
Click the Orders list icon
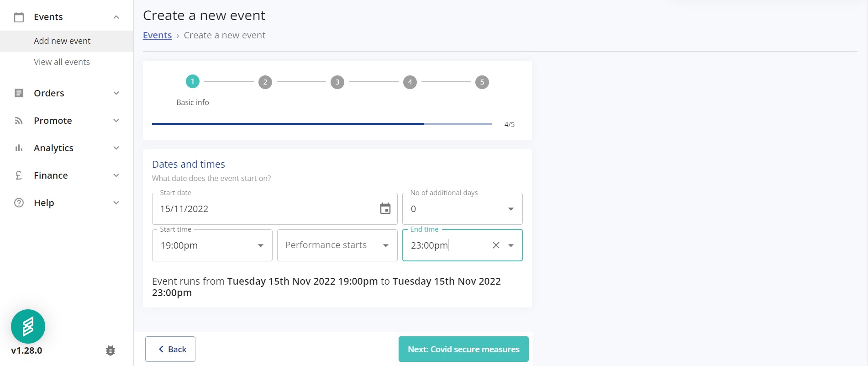[x=19, y=93]
